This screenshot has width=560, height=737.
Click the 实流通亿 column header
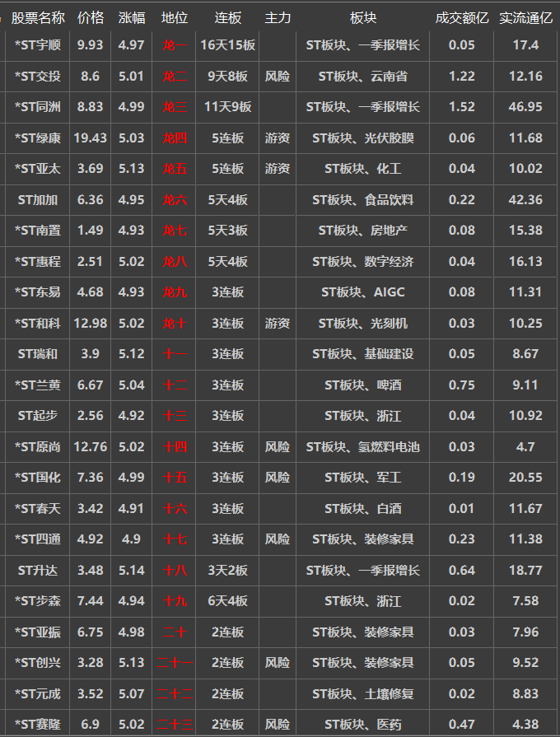point(526,17)
